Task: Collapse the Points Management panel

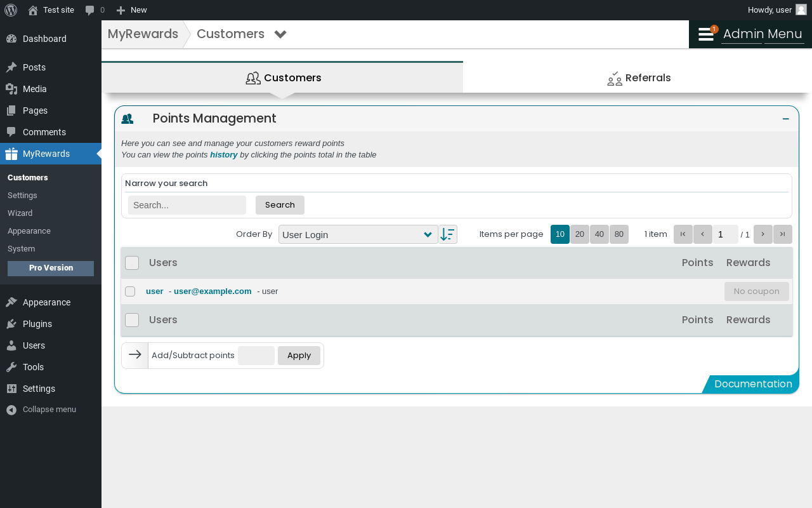Action: (x=786, y=119)
